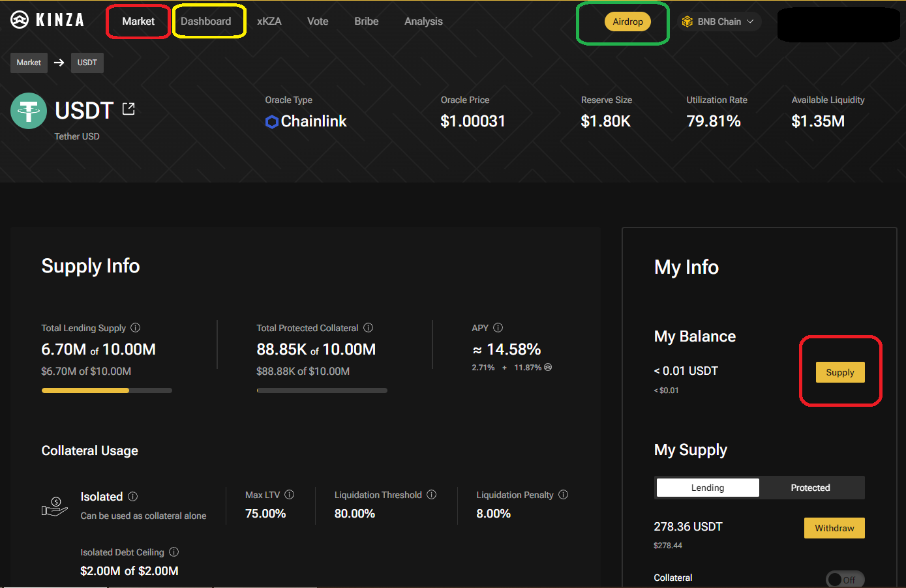Image resolution: width=906 pixels, height=588 pixels.
Task: Click the Protected Collateral progress bar
Action: (322, 390)
